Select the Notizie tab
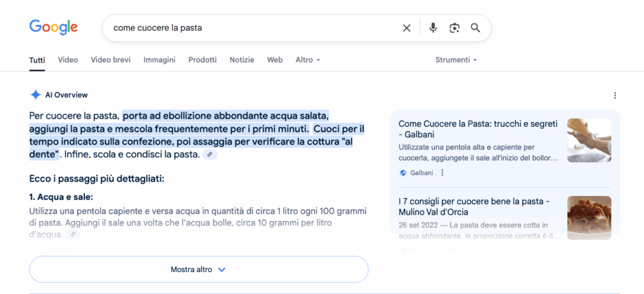 241,60
